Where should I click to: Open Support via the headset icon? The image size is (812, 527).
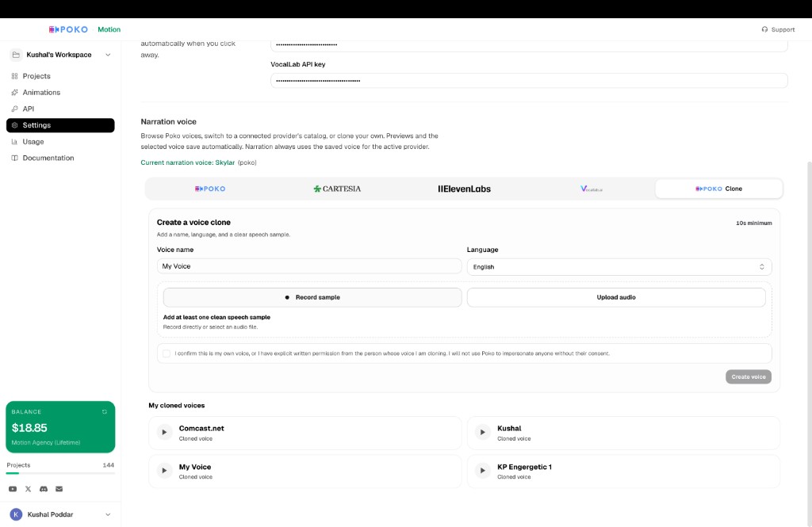[x=764, y=29]
